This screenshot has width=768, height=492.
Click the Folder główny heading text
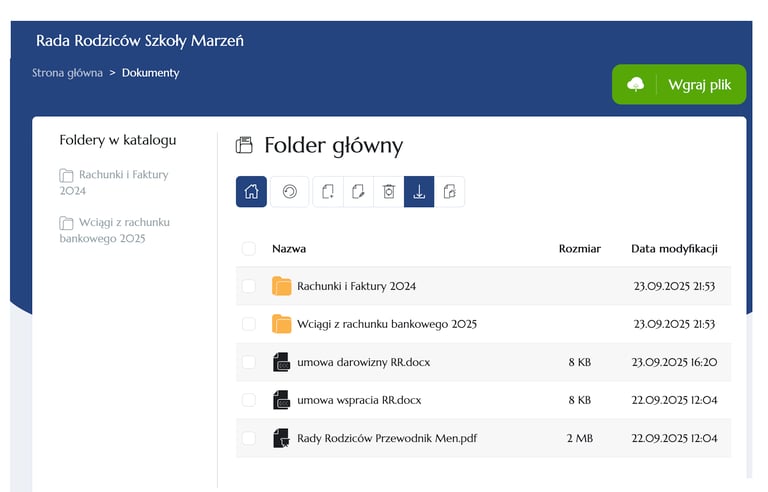pyautogui.click(x=334, y=146)
